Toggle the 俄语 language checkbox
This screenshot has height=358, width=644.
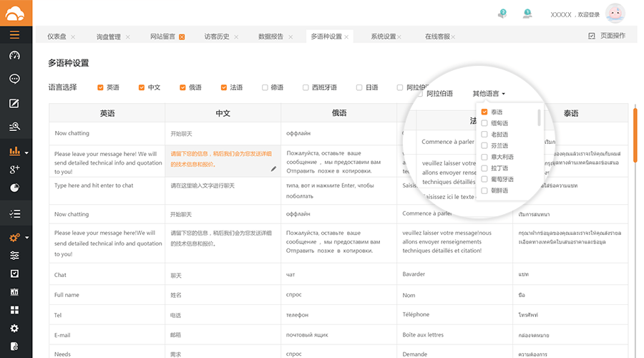182,87
